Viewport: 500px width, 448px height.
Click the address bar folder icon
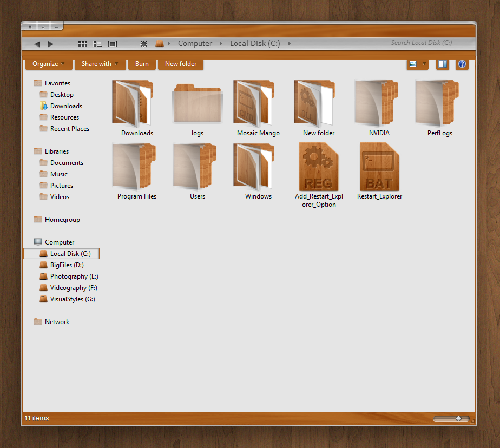click(x=160, y=43)
